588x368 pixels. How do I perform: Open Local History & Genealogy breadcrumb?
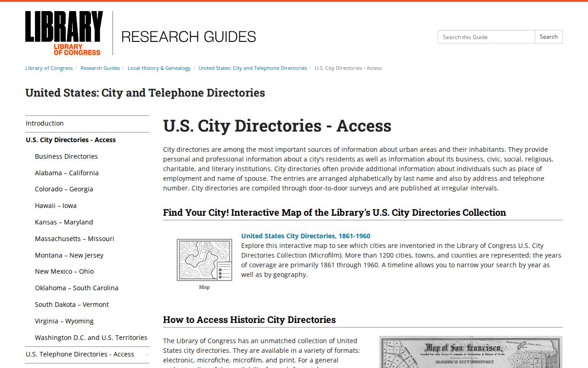coord(159,68)
